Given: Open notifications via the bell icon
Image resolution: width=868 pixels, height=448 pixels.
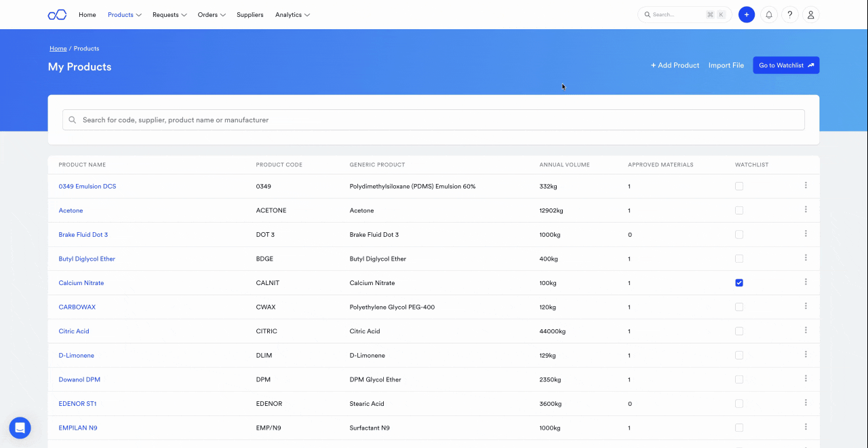Looking at the screenshot, I should [768, 14].
